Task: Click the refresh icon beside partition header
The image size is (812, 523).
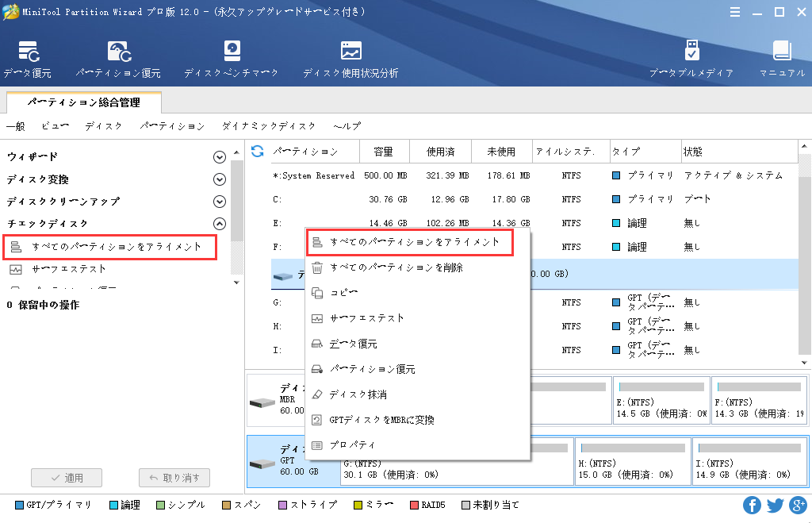Action: (x=258, y=152)
